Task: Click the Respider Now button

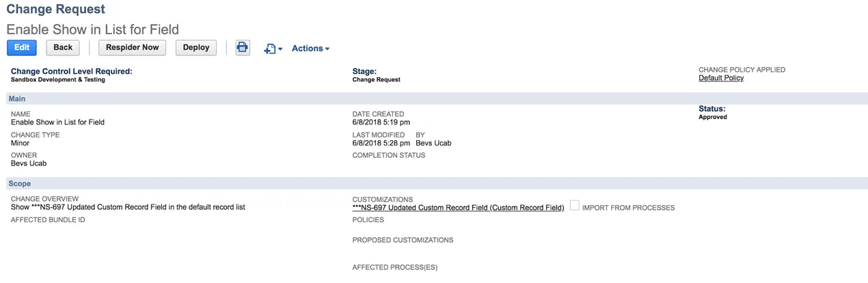Action: click(x=133, y=48)
